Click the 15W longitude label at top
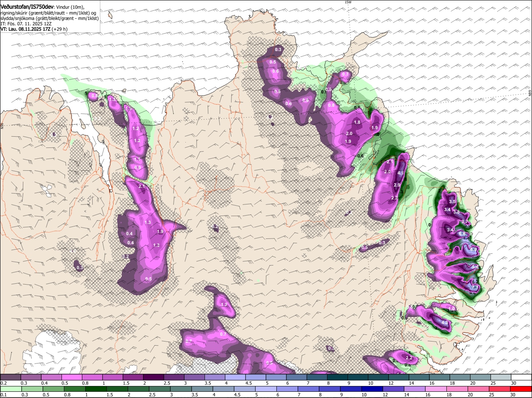Image resolution: width=532 pixels, height=398 pixels. click(348, 2)
